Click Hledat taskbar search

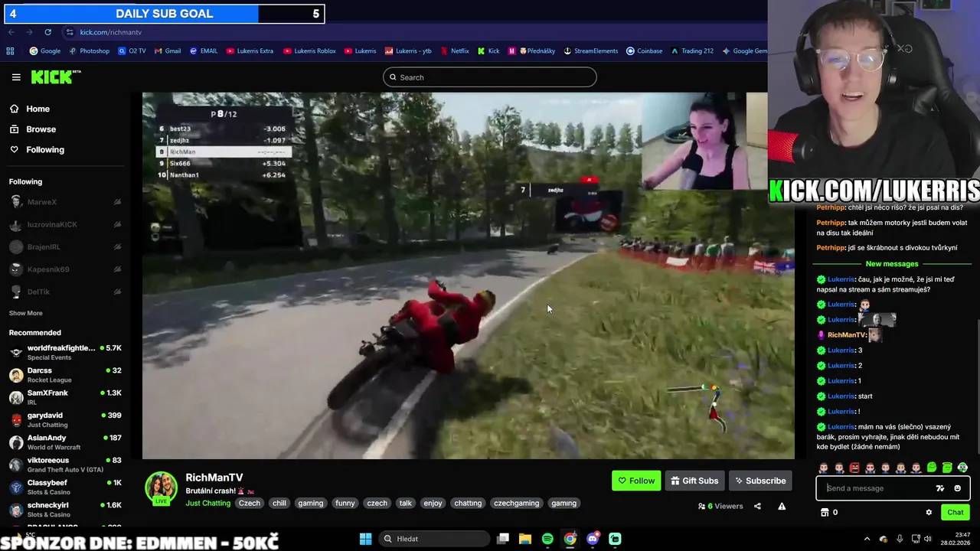click(435, 539)
